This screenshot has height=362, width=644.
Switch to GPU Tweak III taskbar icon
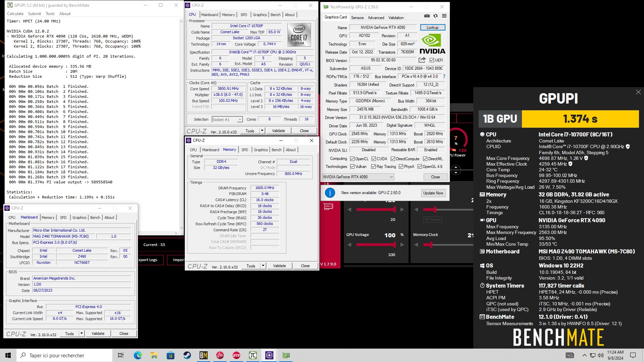pyautogui.click(x=236, y=355)
